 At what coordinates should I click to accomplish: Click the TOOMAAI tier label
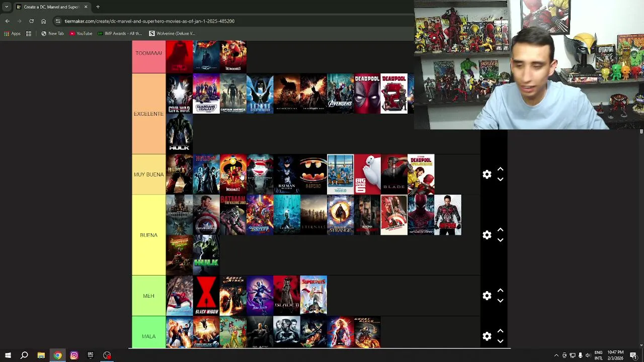point(148,53)
